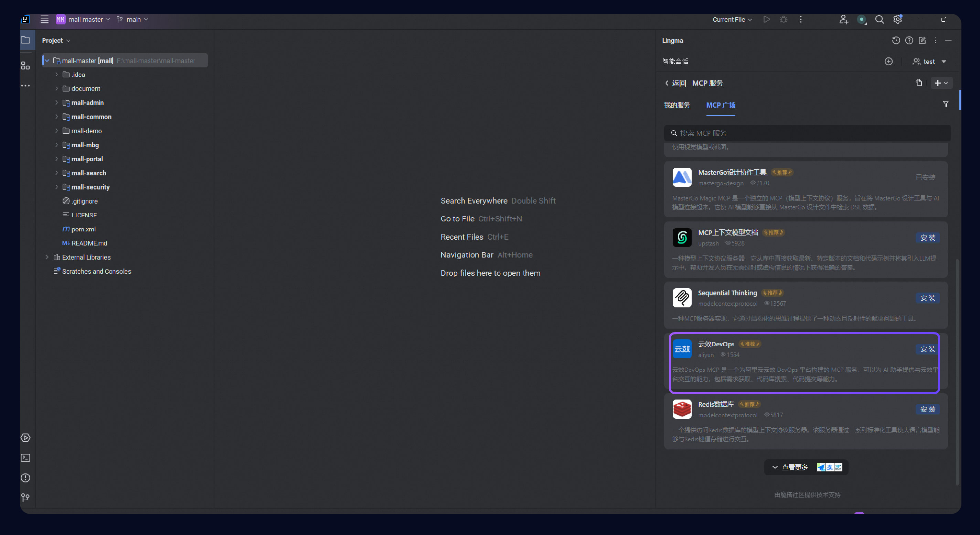The width and height of the screenshot is (980, 535).
Task: Select the mall-search module
Action: coord(89,173)
